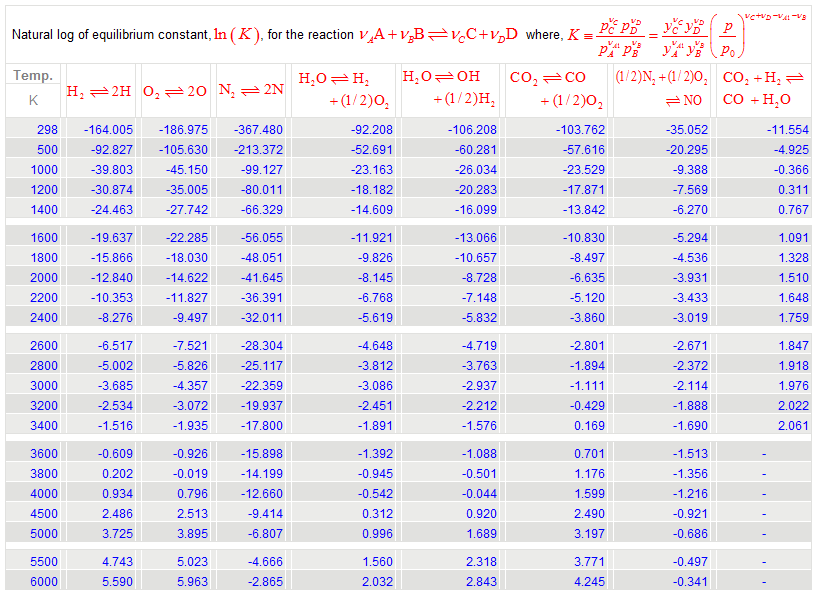Click the red ln(K) symbol in the title

click(237, 34)
